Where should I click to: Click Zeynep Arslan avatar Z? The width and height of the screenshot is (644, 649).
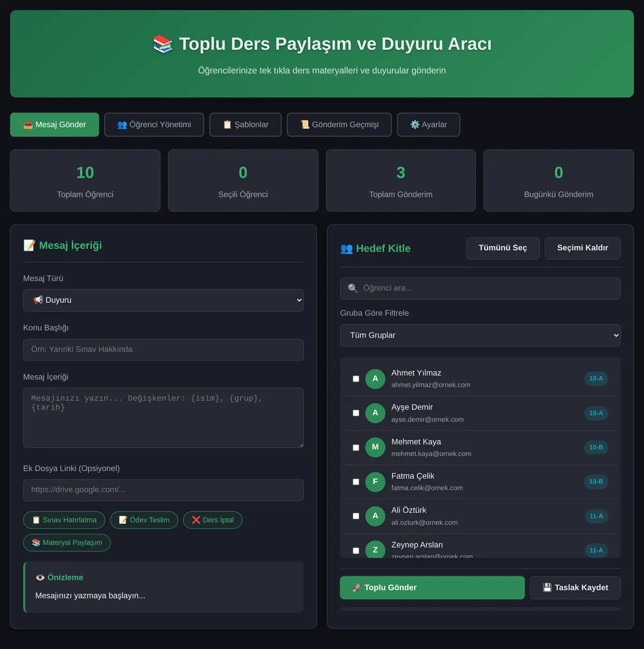(375, 549)
